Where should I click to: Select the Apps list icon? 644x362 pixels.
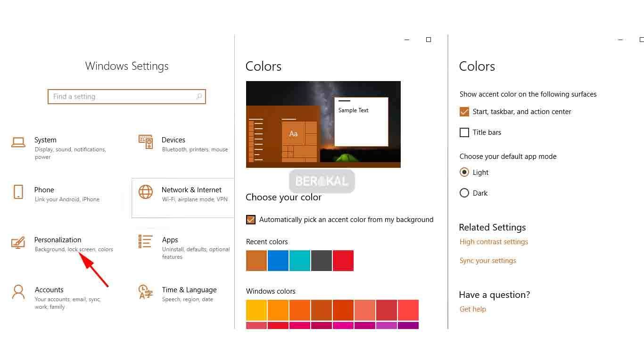(146, 241)
